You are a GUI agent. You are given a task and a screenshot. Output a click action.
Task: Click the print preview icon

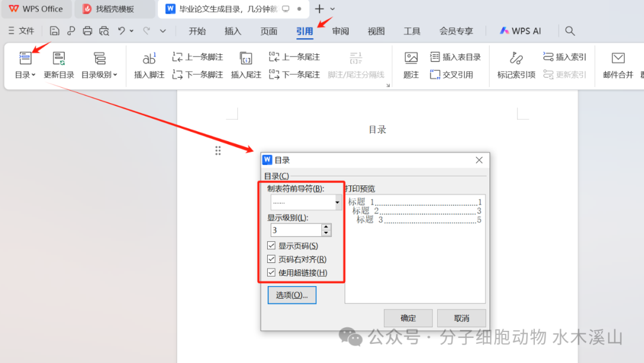(104, 31)
